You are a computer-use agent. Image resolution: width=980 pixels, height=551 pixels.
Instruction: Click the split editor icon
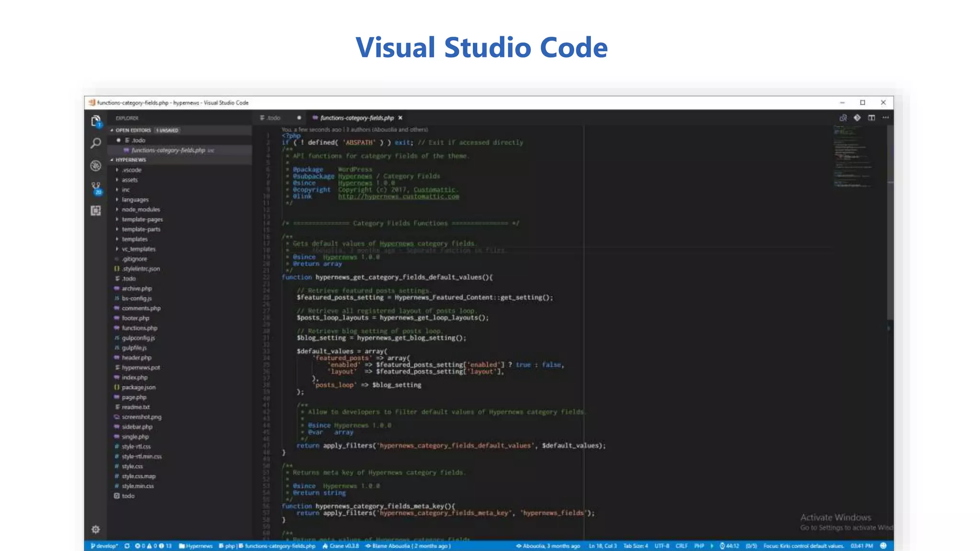coord(871,118)
